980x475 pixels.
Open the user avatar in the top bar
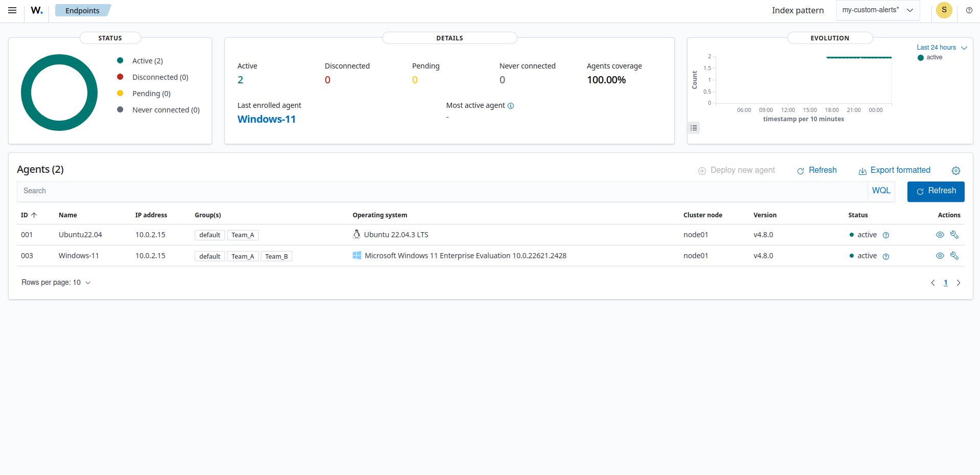click(x=944, y=10)
